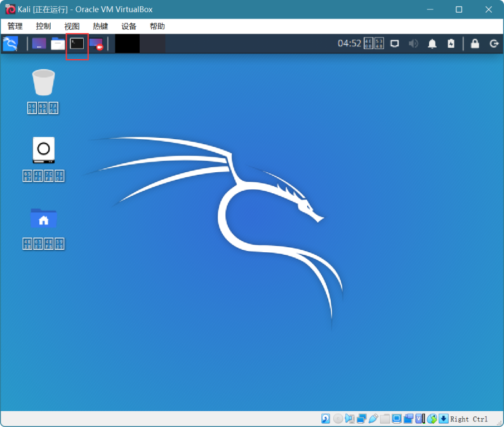Maximize the VirtualBox window
This screenshot has width=504, height=427.
459,10
